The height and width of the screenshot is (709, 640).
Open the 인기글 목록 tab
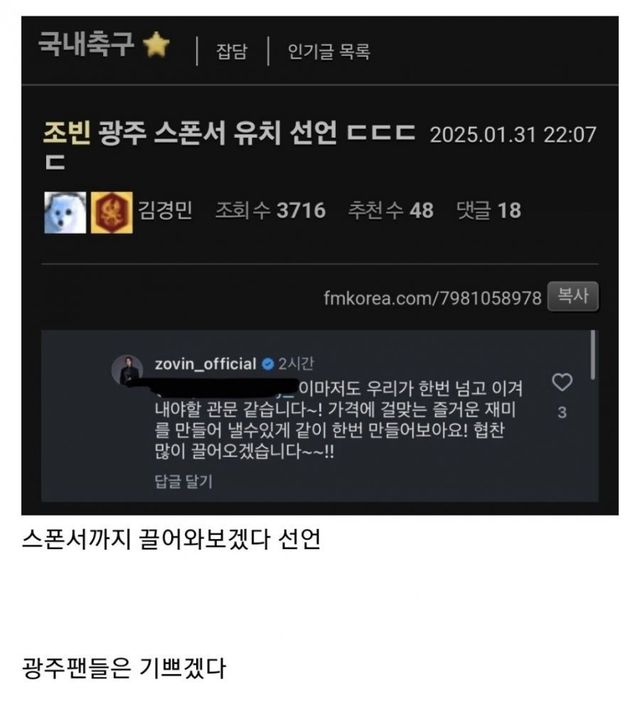pyautogui.click(x=329, y=51)
